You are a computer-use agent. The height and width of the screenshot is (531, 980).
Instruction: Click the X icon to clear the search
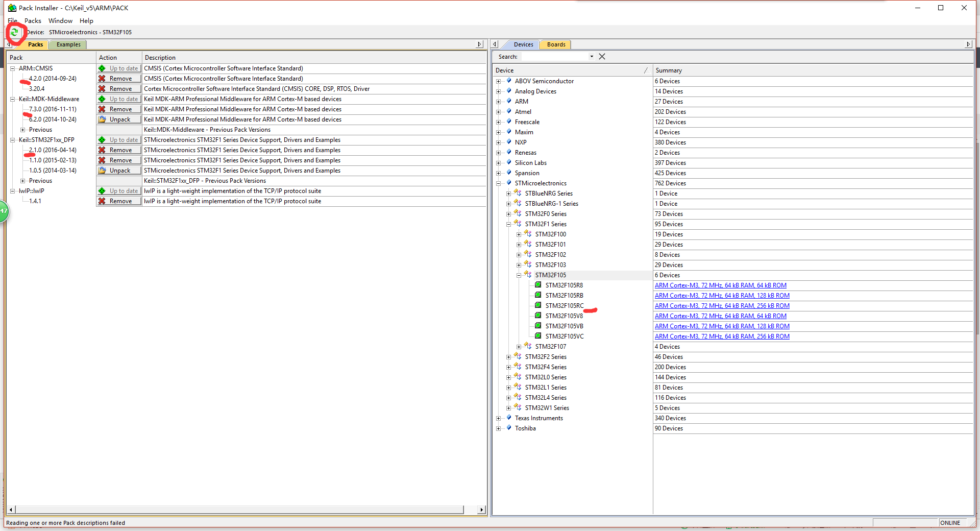(x=602, y=56)
